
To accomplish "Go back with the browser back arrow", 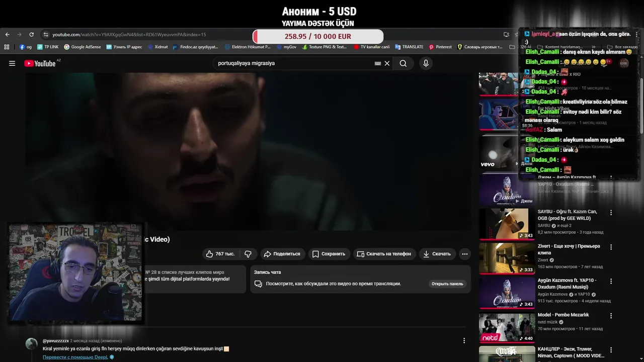I will point(7,35).
